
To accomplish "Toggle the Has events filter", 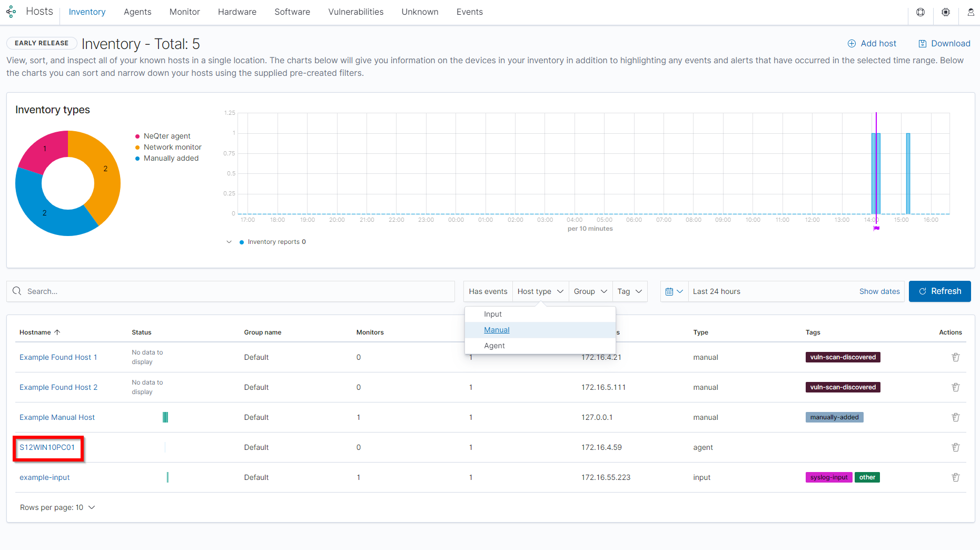I will [488, 291].
